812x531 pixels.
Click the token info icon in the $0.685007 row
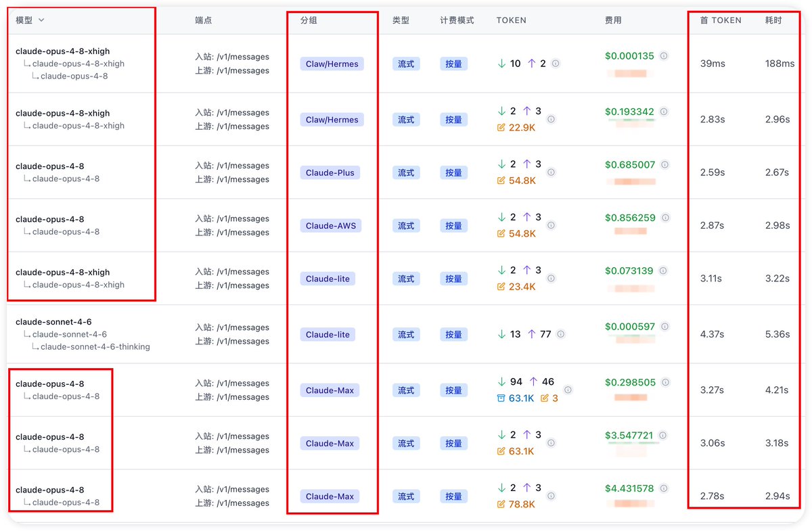coord(551,172)
